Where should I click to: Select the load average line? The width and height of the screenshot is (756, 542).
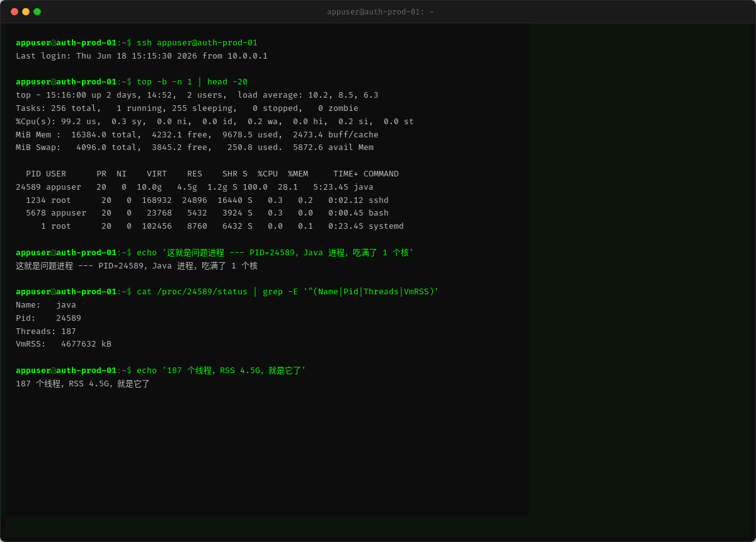pyautogui.click(x=197, y=95)
